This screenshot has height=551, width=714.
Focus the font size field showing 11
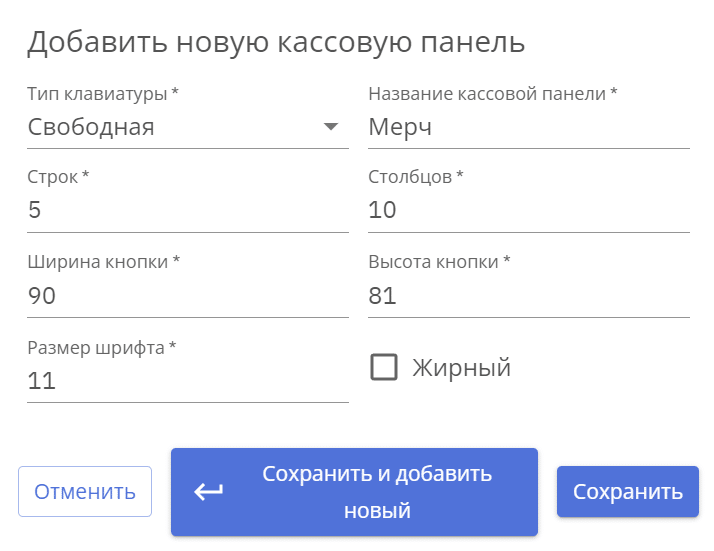[x=187, y=381]
